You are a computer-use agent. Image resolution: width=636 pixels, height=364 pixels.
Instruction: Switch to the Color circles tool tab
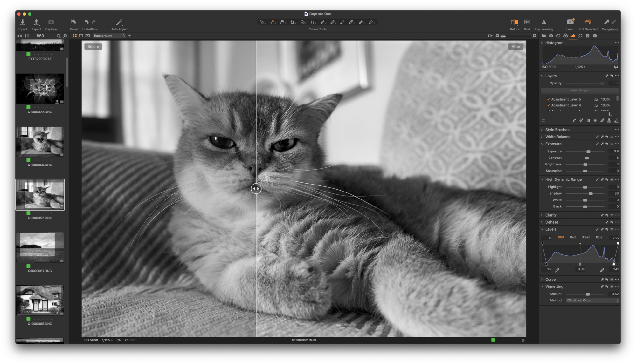(566, 36)
